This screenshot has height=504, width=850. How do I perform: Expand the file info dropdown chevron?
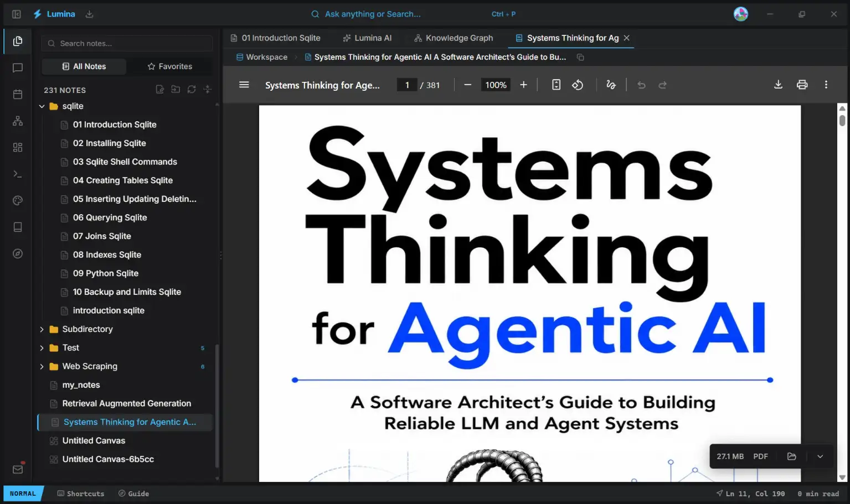coord(820,456)
